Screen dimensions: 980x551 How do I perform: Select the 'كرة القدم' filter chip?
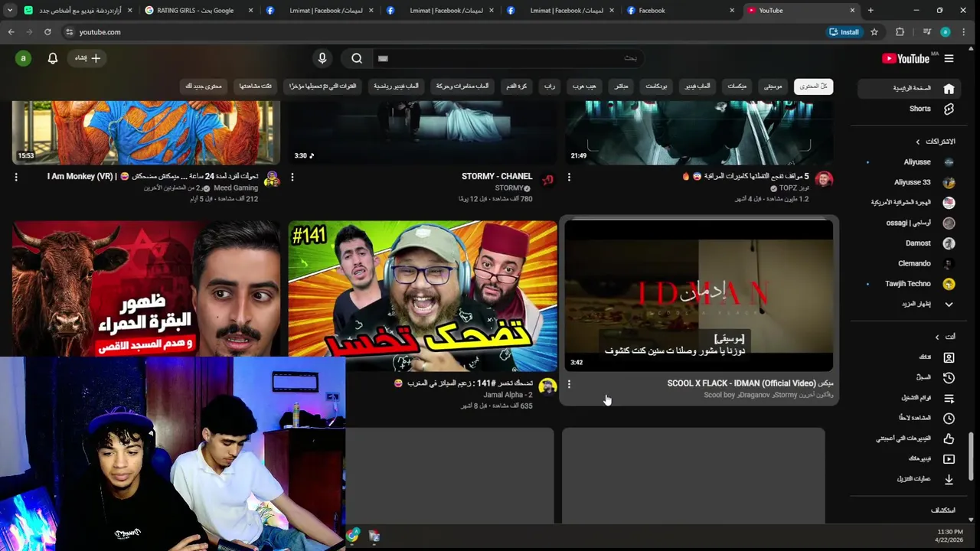coord(517,86)
